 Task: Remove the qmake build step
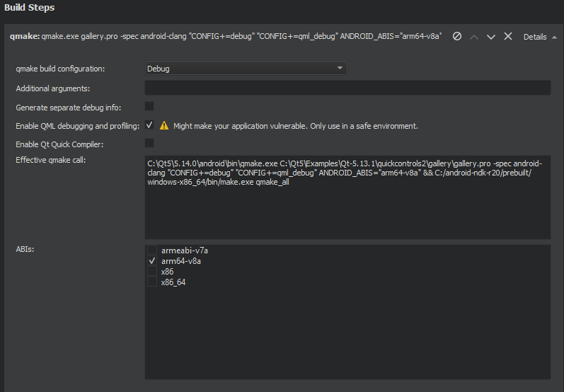(508, 36)
